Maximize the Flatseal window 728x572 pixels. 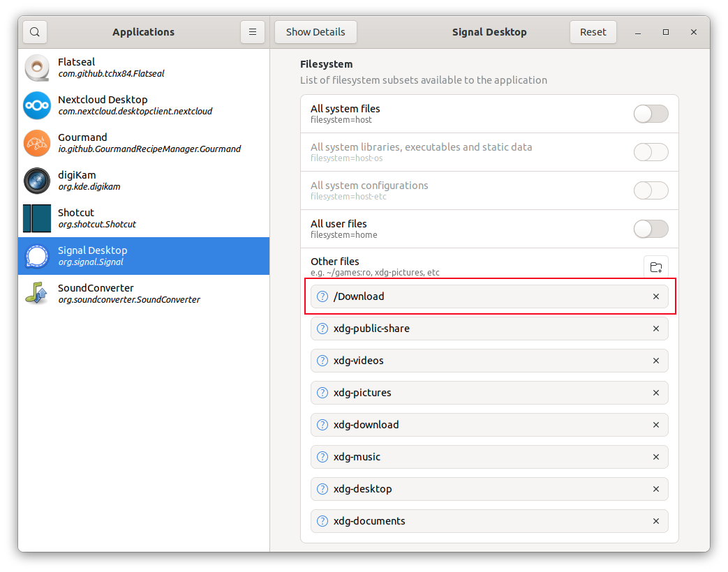(666, 32)
